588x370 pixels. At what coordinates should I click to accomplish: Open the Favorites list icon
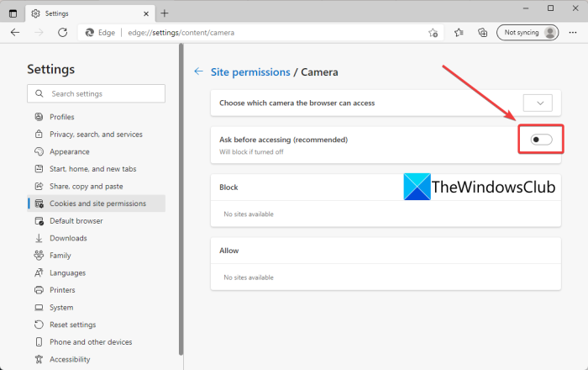(x=459, y=33)
